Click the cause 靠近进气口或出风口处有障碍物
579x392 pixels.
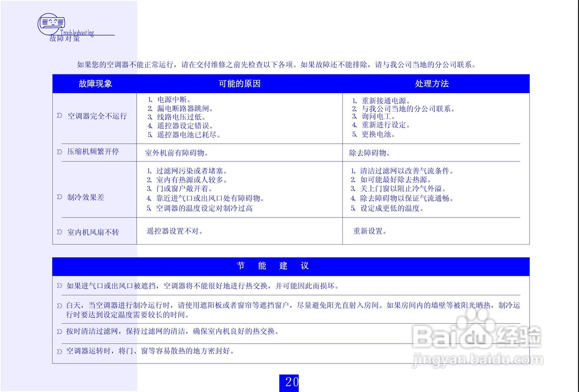(206, 198)
